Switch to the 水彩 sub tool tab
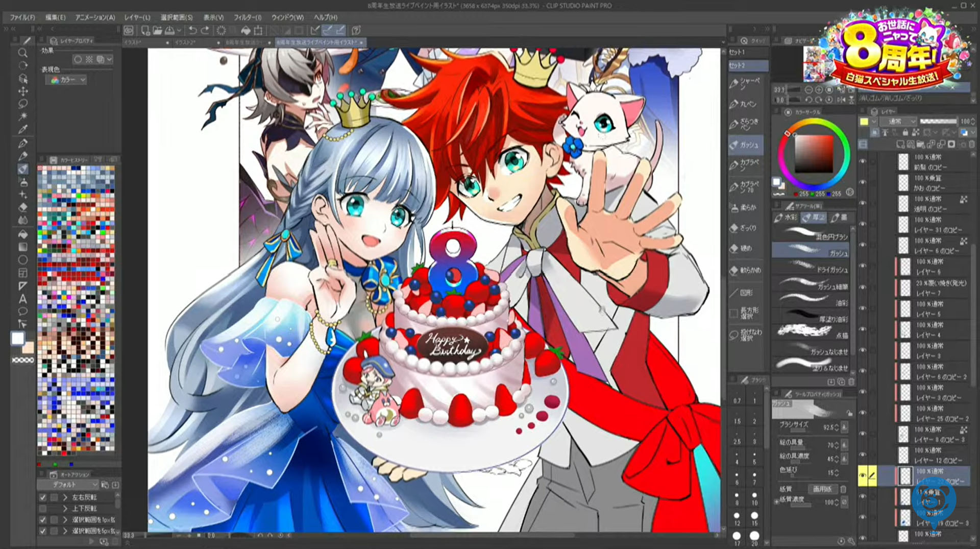Image resolution: width=980 pixels, height=549 pixels. (786, 218)
